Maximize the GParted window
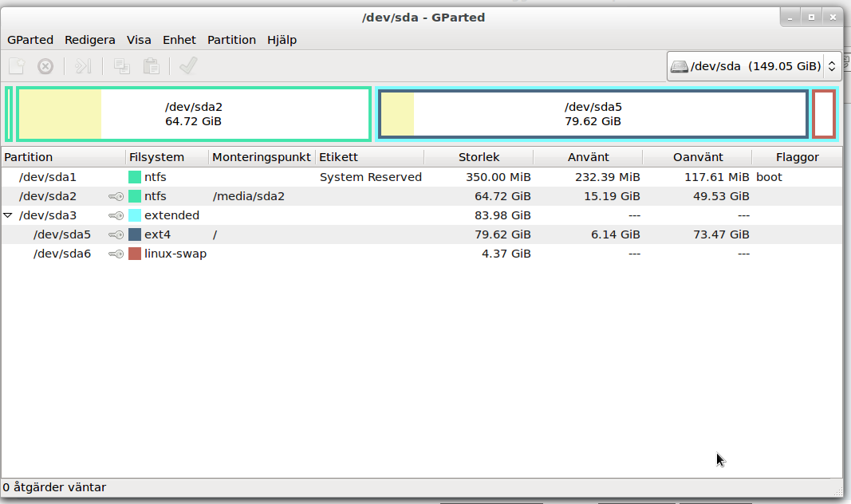 click(811, 18)
